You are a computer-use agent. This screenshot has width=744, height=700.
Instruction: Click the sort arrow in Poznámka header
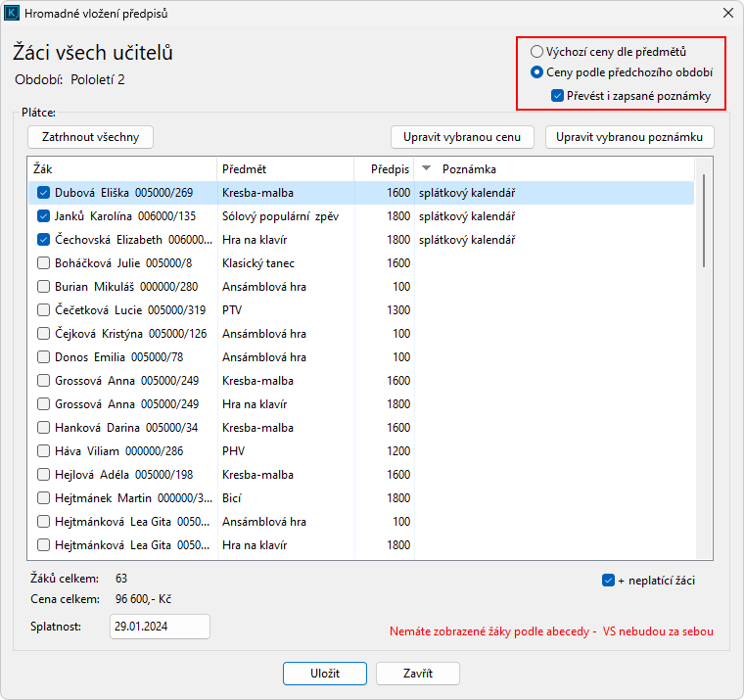[x=426, y=169]
